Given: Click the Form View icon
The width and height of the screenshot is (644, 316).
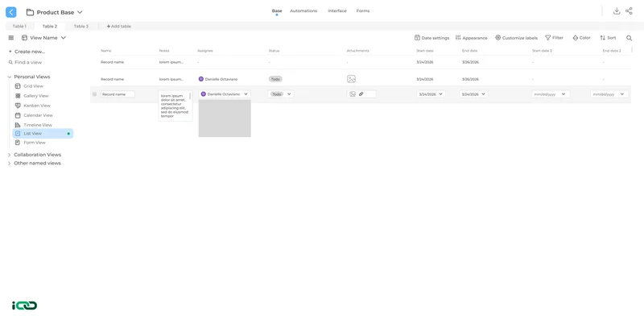Looking at the screenshot, I should [18, 143].
